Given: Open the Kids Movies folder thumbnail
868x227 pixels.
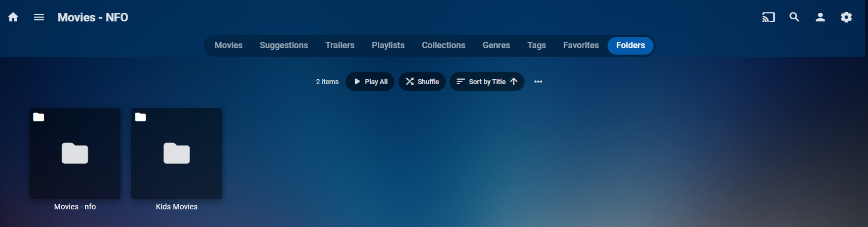Looking at the screenshot, I should click(x=177, y=154).
